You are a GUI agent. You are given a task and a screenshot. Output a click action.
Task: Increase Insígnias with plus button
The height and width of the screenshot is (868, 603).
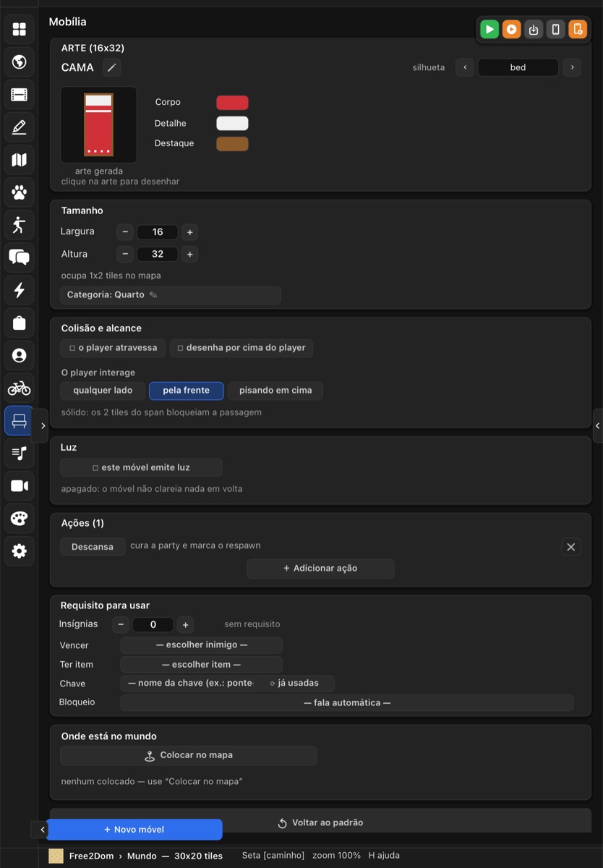(186, 625)
